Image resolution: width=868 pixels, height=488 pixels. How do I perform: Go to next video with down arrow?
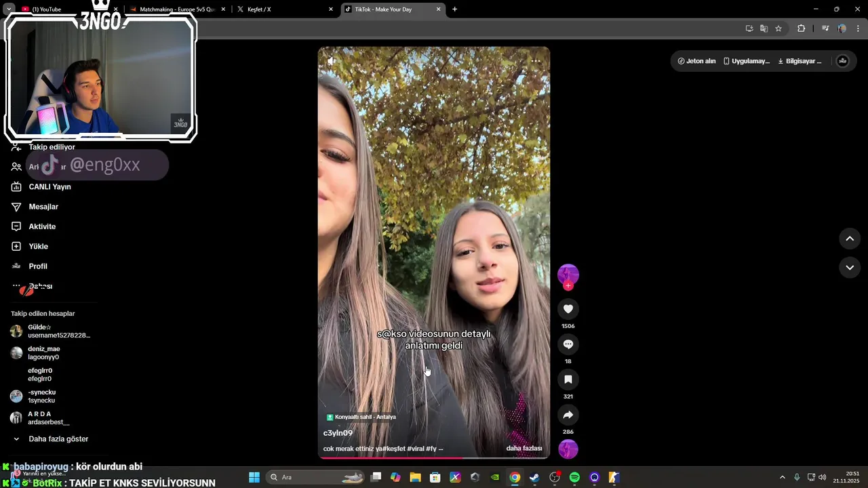point(850,268)
